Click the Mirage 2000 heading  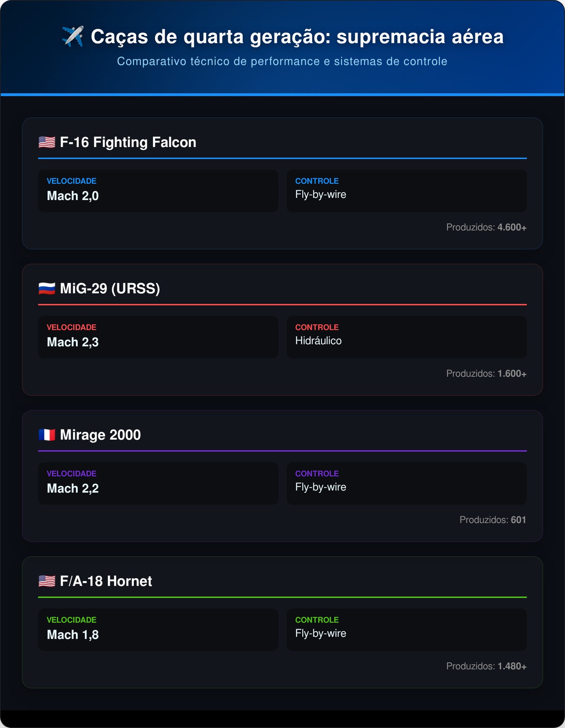100,435
